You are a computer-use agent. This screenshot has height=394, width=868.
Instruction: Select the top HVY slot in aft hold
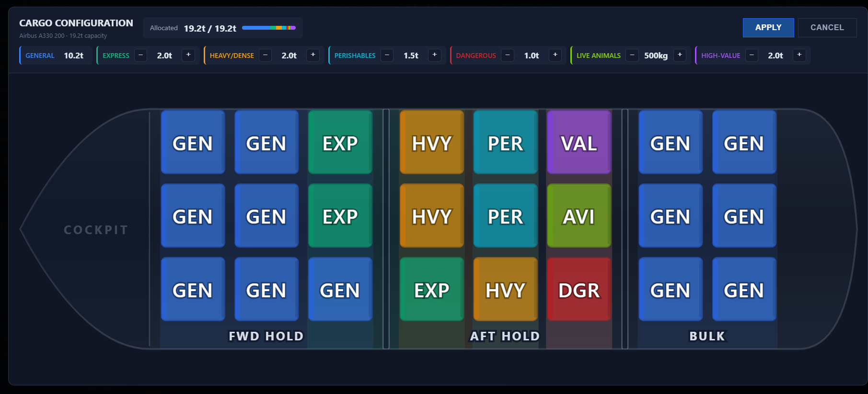pyautogui.click(x=432, y=142)
